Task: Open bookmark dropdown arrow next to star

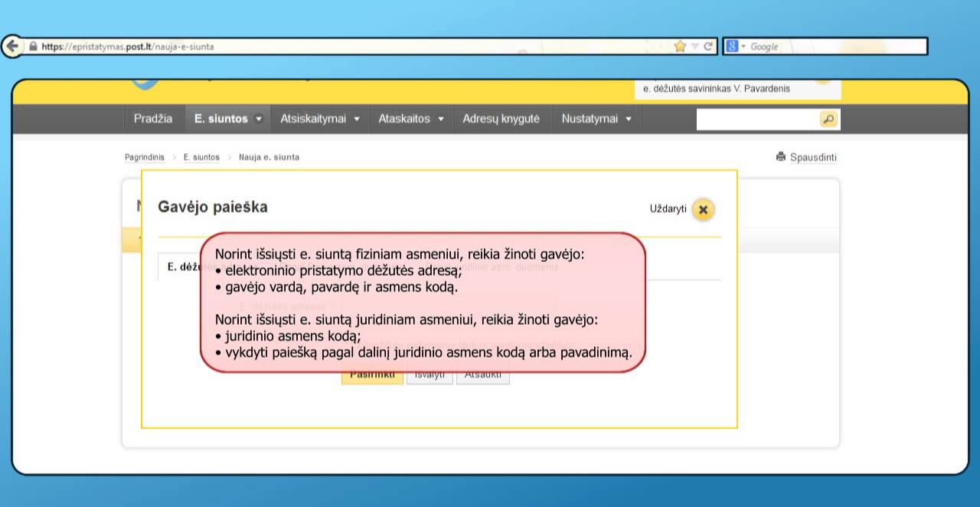Action: [x=695, y=46]
